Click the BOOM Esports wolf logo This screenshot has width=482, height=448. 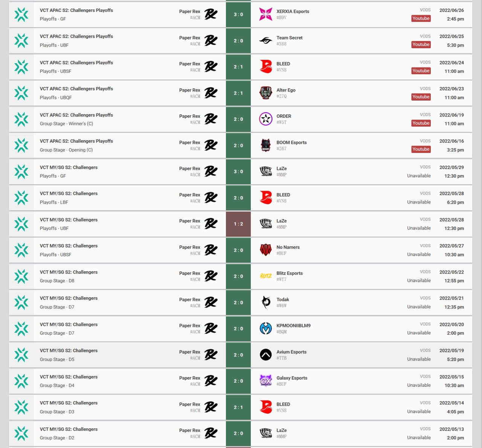[265, 145]
